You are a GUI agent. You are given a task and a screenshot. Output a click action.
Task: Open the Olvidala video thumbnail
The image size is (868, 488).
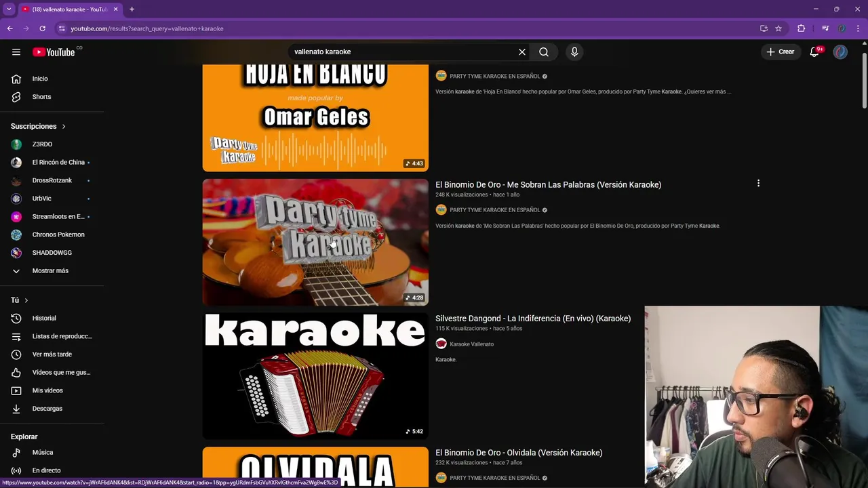(x=315, y=467)
